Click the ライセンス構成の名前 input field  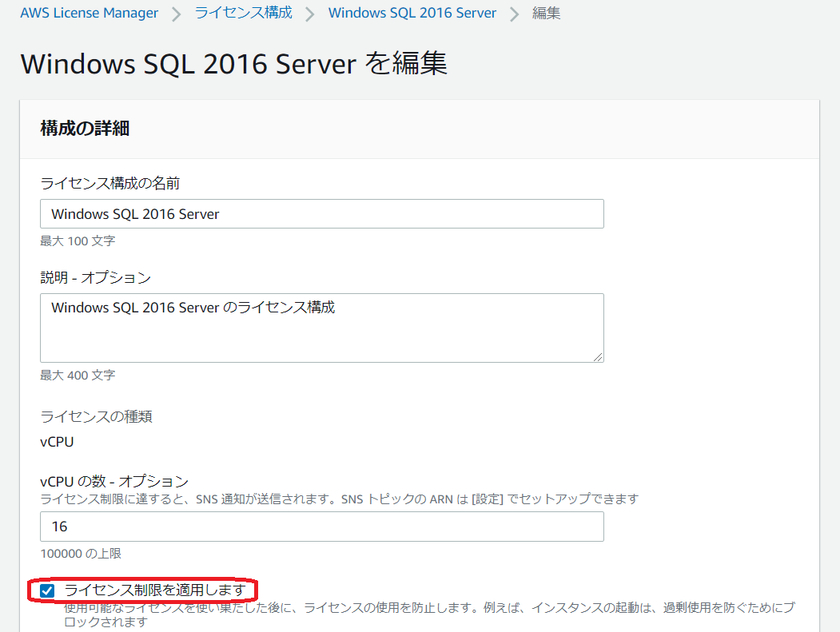coord(322,213)
